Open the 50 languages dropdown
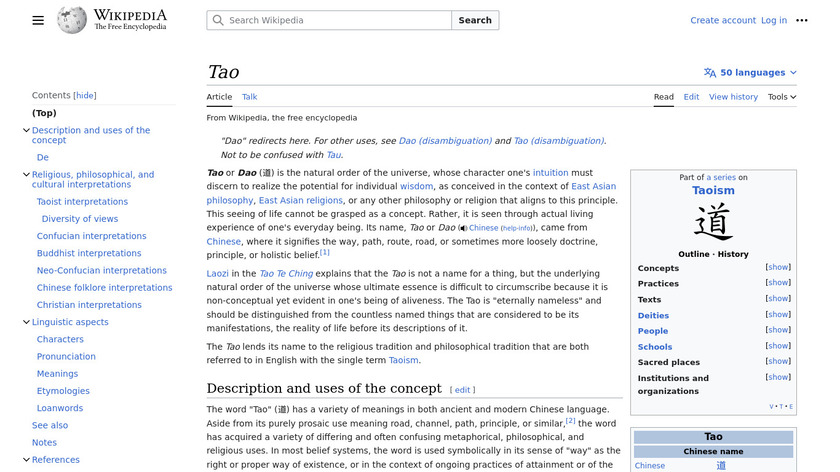 click(751, 73)
